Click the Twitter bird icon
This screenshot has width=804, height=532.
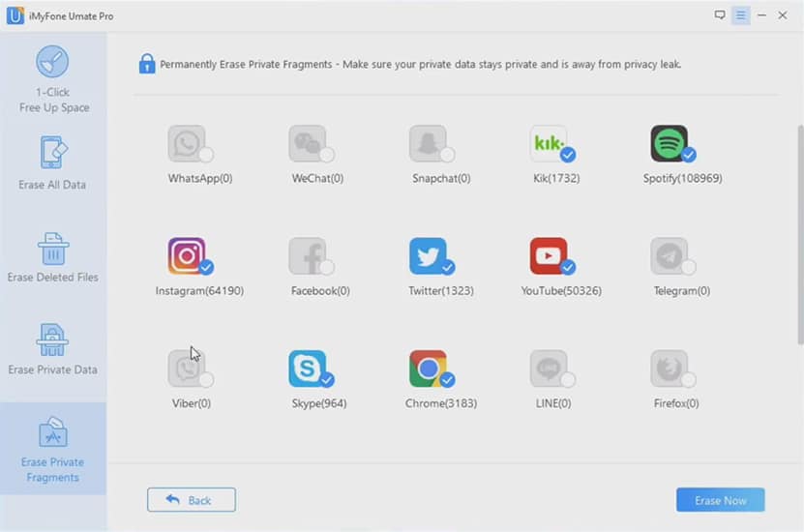point(429,255)
